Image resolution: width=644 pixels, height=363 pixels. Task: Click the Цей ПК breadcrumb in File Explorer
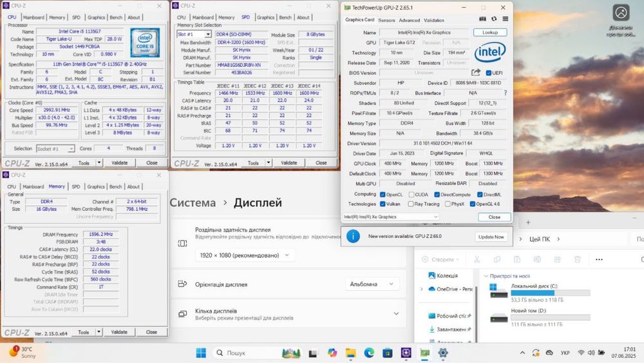[540, 239]
